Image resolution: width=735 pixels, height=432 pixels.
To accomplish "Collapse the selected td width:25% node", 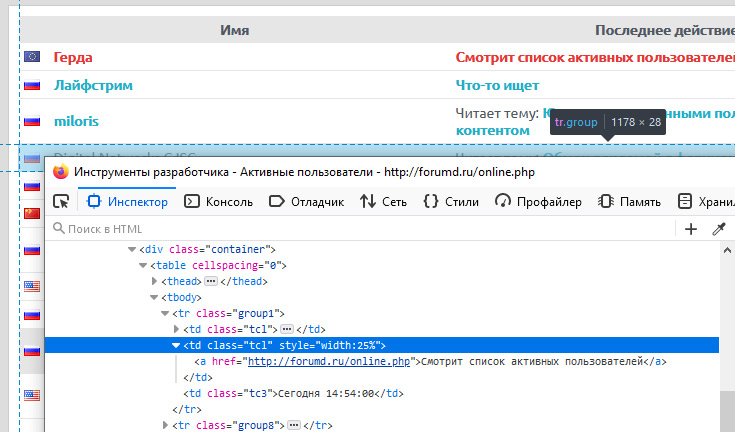I will tap(176, 345).
